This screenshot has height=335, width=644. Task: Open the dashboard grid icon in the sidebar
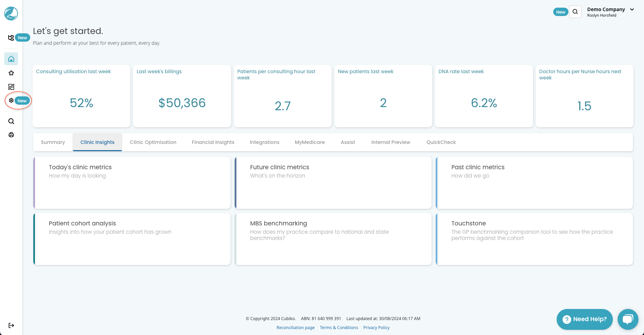[x=11, y=87]
